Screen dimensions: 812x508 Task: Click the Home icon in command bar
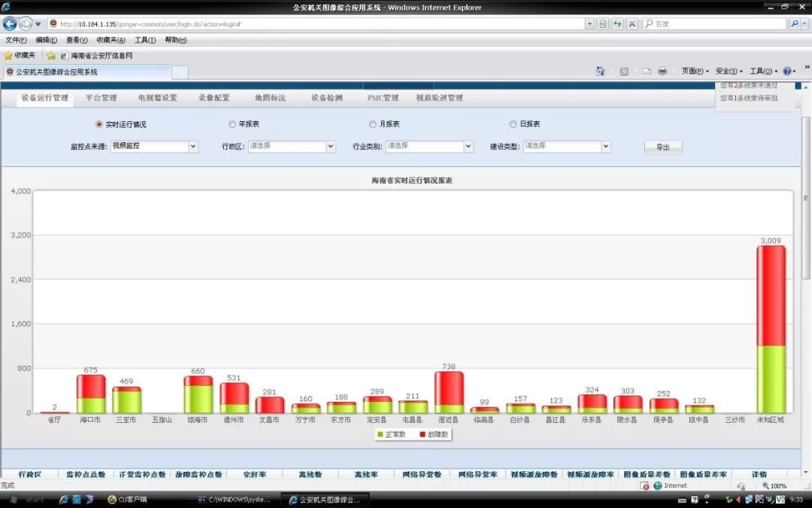coord(600,71)
